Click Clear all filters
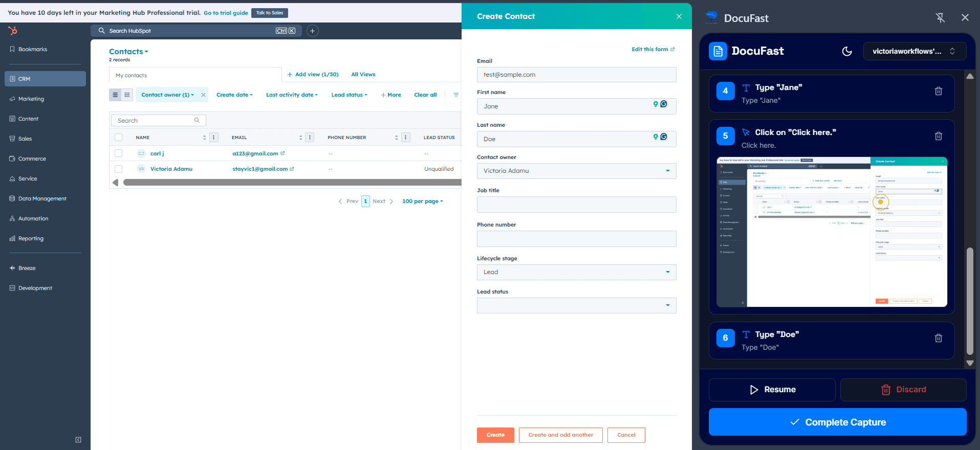The image size is (980, 450). (425, 95)
